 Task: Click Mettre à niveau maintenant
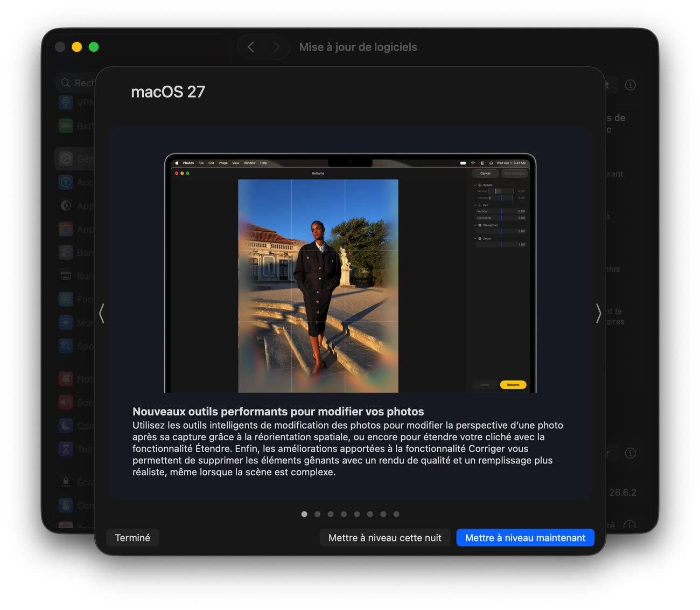tap(525, 538)
